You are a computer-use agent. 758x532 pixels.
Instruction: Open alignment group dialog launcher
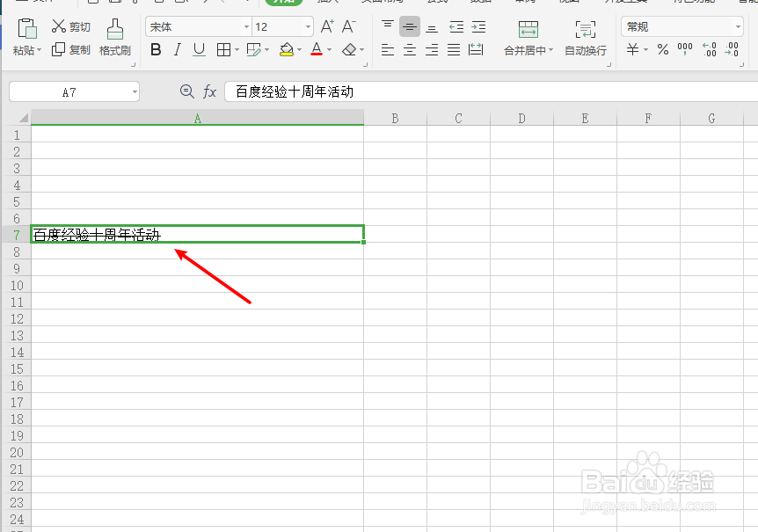[x=609, y=64]
